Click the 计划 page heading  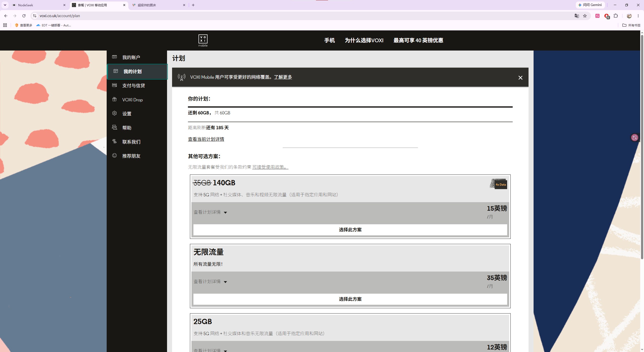[x=179, y=58]
